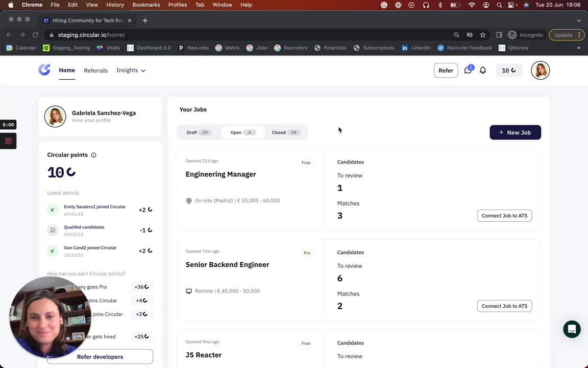This screenshot has height=368, width=588.
Task: Click View your profile link
Action: click(x=91, y=120)
